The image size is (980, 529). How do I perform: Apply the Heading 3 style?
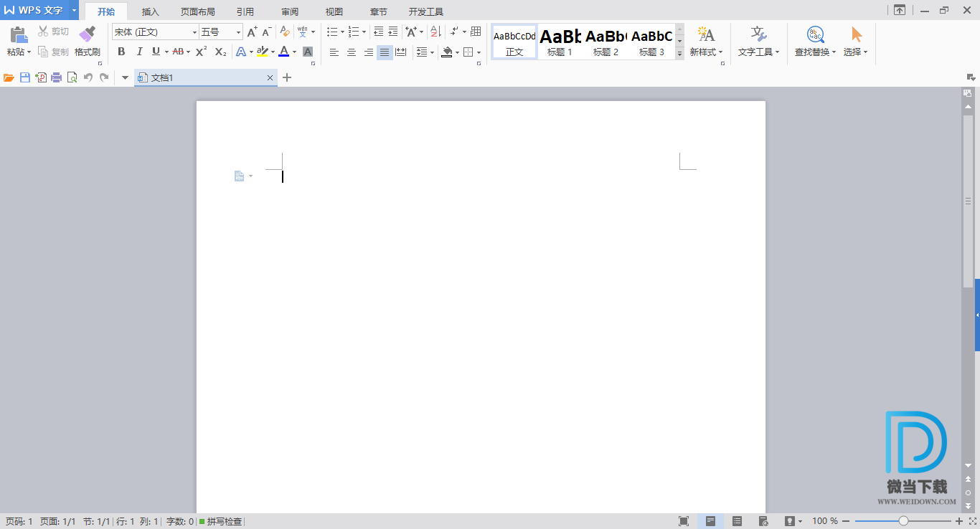click(x=652, y=42)
